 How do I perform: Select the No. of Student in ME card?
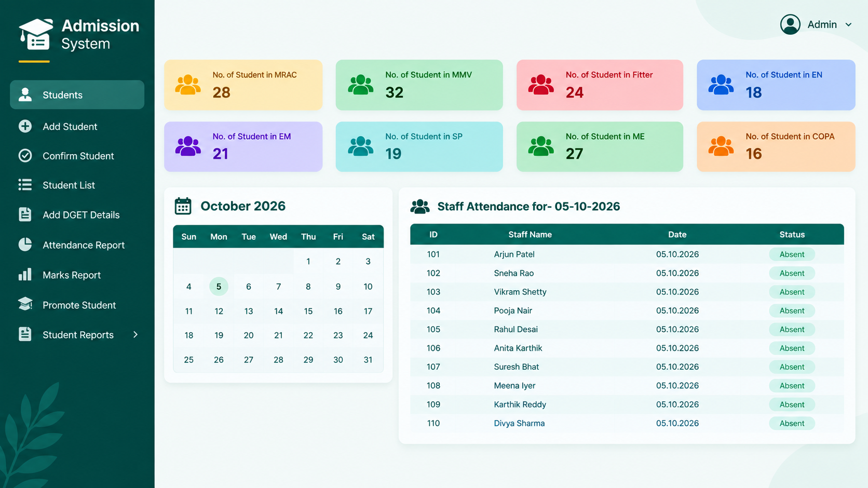(x=600, y=146)
